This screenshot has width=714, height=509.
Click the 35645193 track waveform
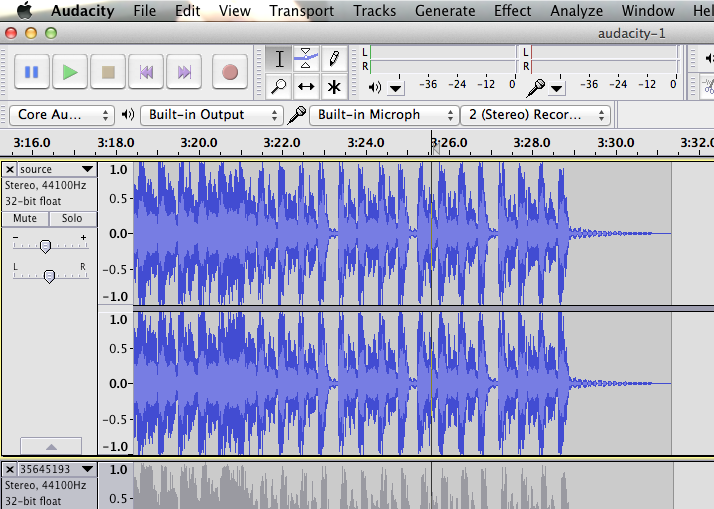click(x=402, y=486)
